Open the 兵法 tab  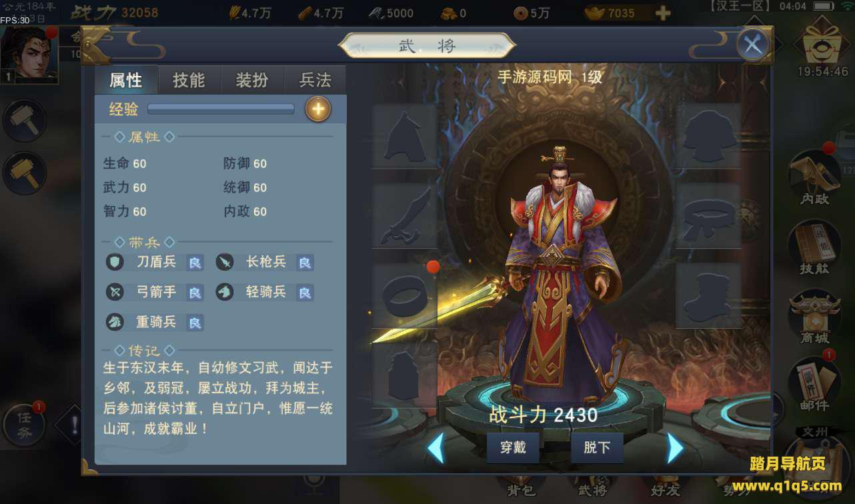[x=315, y=80]
